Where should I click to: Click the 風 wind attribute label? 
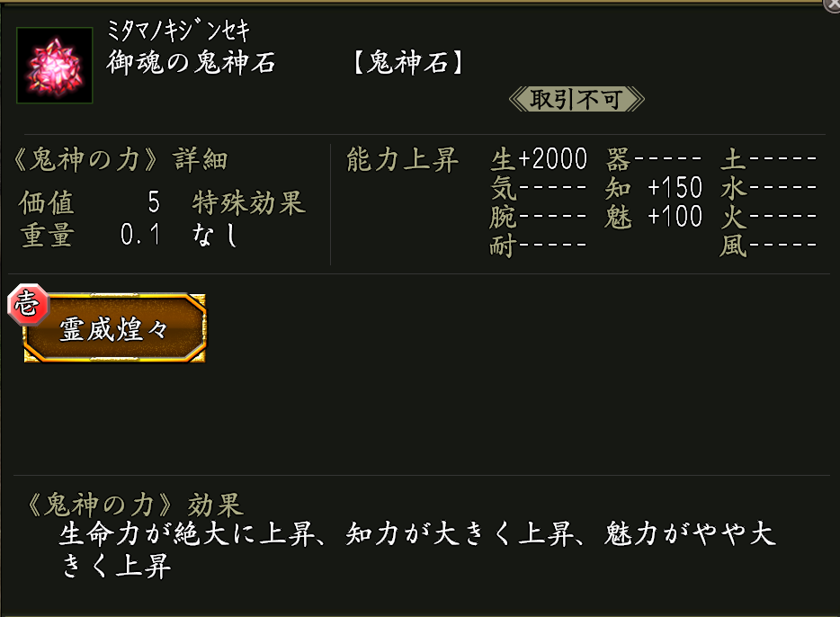[x=769, y=245]
